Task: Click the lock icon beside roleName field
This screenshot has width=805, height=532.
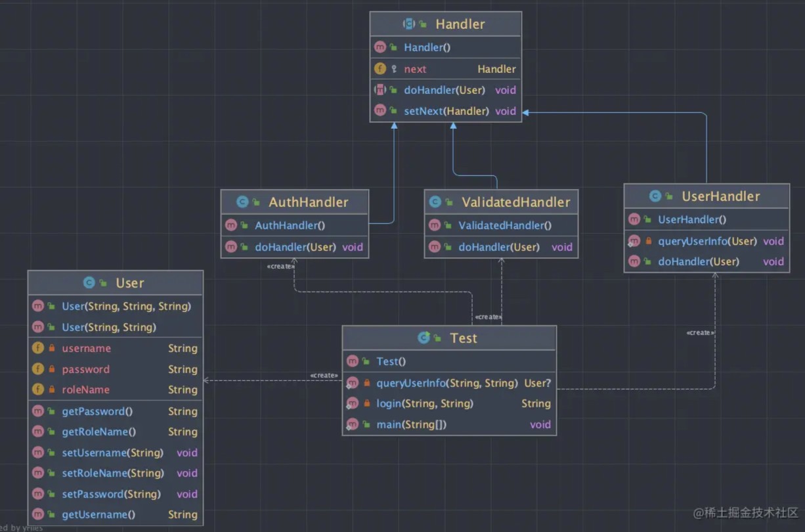Action: [52, 389]
